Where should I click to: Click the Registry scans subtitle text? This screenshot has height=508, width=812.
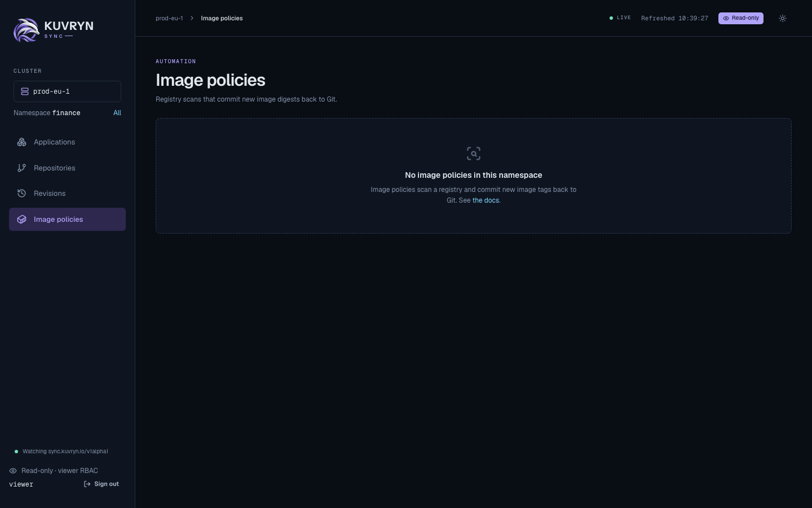coord(246,99)
